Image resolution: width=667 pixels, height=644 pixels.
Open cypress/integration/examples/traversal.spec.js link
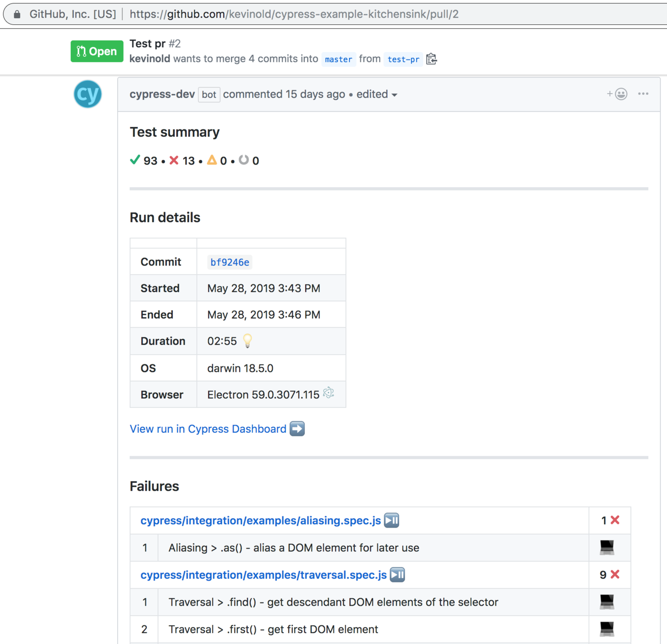pyautogui.click(x=264, y=575)
